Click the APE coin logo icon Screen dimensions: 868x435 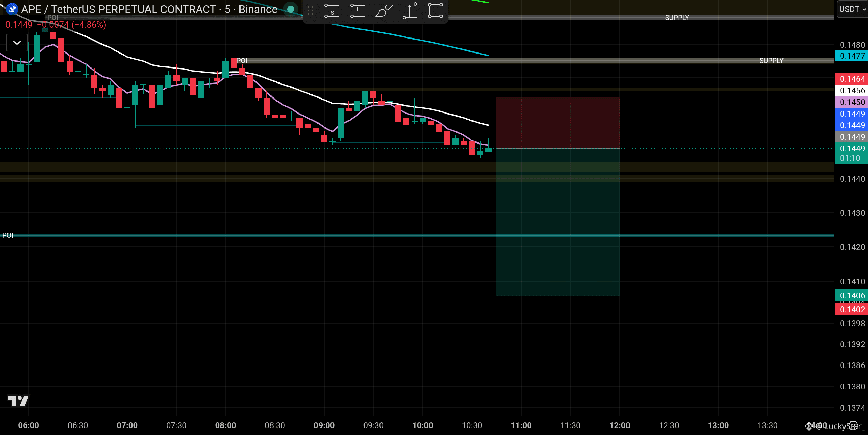tap(12, 9)
